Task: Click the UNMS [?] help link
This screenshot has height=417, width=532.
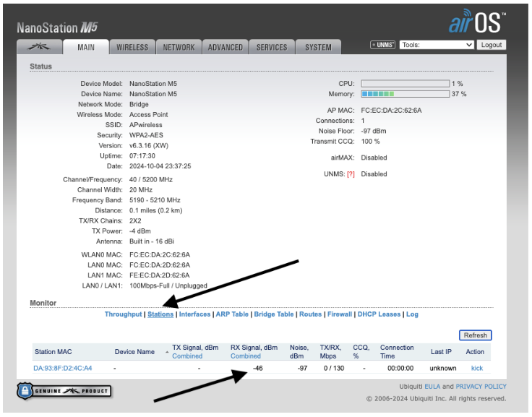Action: click(x=351, y=174)
